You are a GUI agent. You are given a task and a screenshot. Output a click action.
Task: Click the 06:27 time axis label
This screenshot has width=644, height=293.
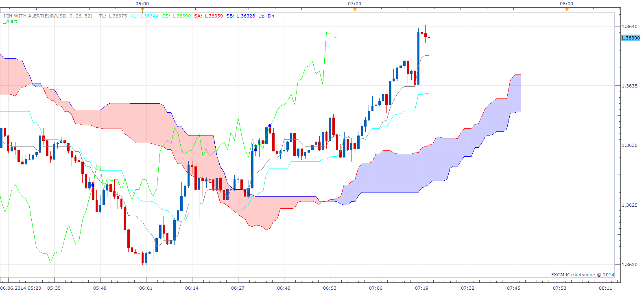[238, 288]
